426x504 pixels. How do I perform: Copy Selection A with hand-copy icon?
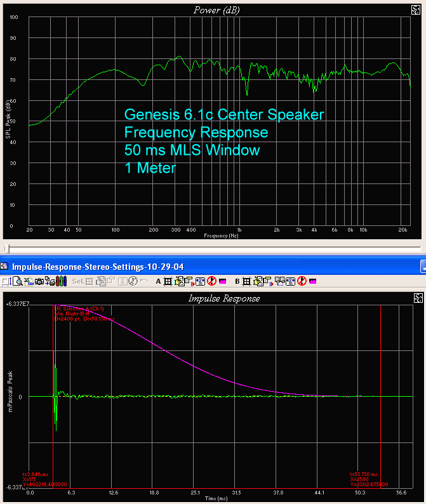pos(180,282)
